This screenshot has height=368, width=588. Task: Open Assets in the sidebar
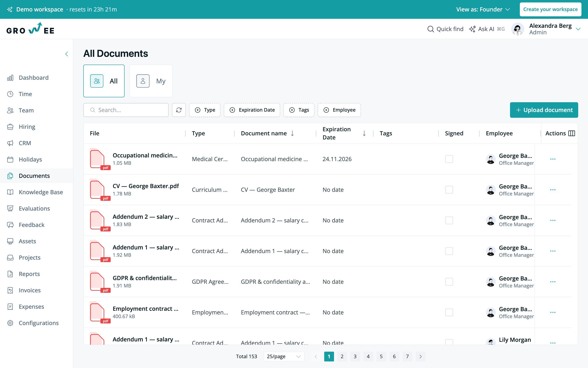point(37,241)
